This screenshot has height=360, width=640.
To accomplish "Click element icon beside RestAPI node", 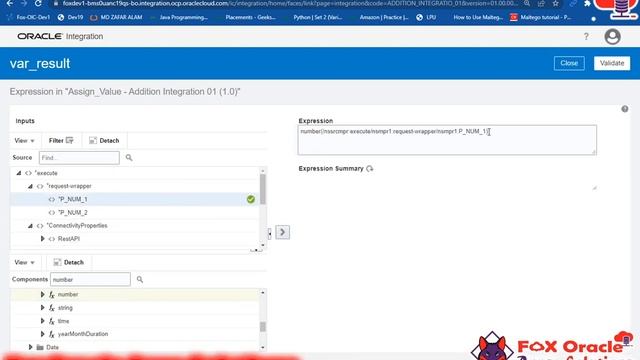I will 51,239.
